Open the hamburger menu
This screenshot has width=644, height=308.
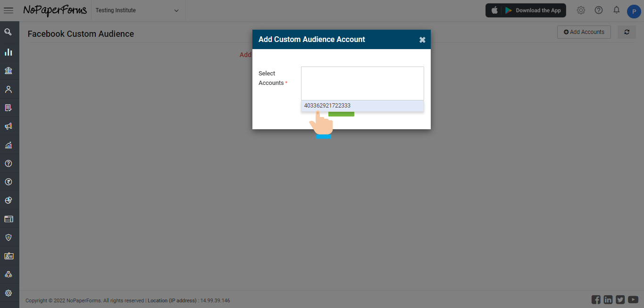click(x=8, y=10)
